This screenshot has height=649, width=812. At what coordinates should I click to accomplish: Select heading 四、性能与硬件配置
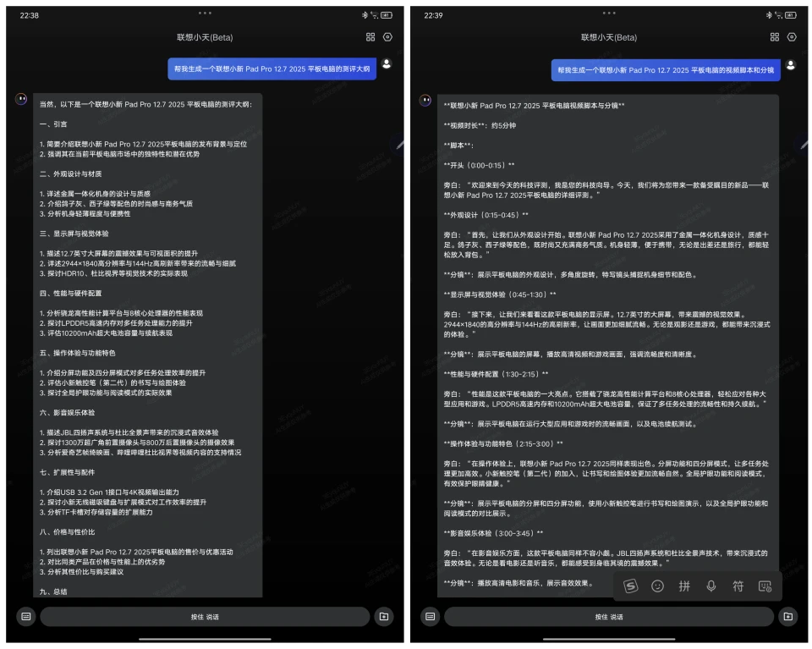pyautogui.click(x=70, y=293)
